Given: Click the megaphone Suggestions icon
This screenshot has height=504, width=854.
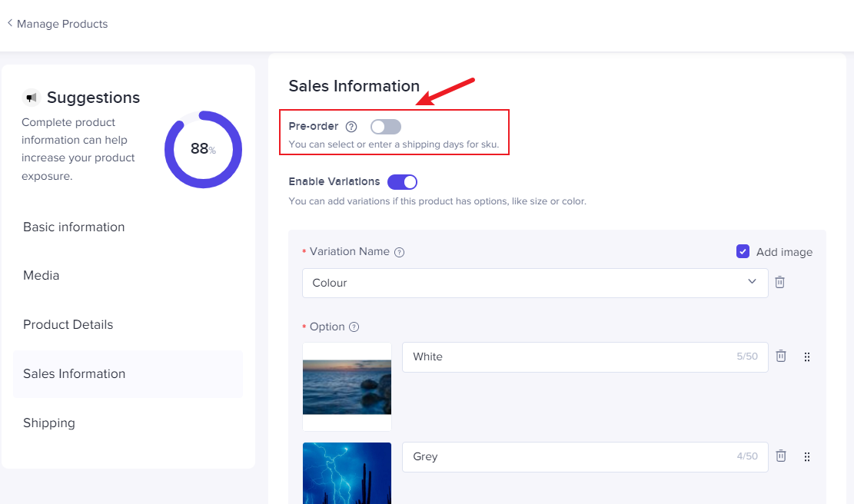Looking at the screenshot, I should 31,96.
